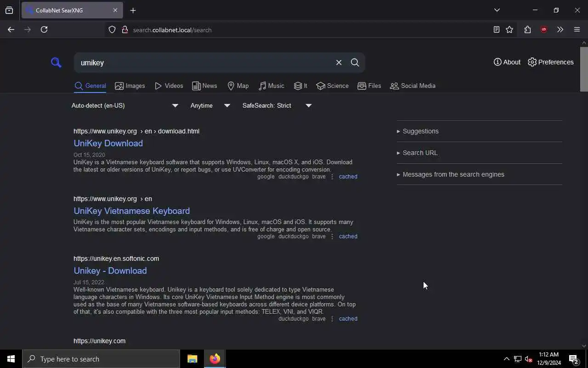The height and width of the screenshot is (368, 588).
Task: Open the list all tabs dropdown
Action: (497, 10)
